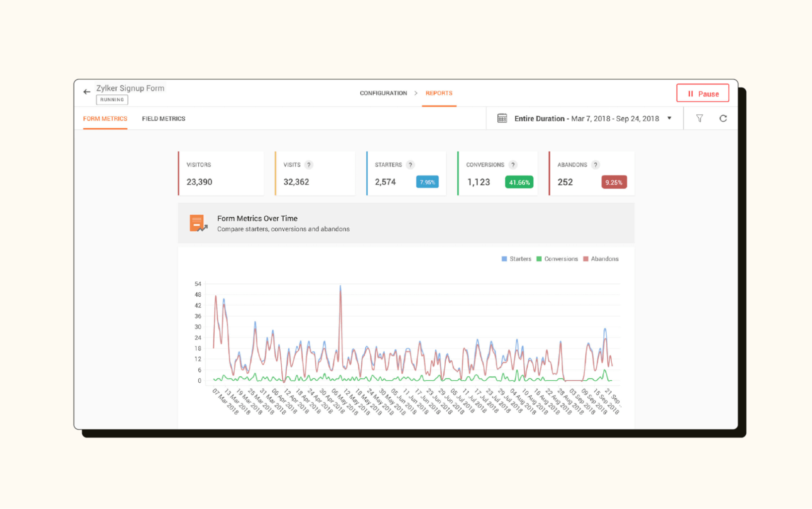Toggle the Starters series in the chart legend
This screenshot has height=509, width=812.
point(517,258)
